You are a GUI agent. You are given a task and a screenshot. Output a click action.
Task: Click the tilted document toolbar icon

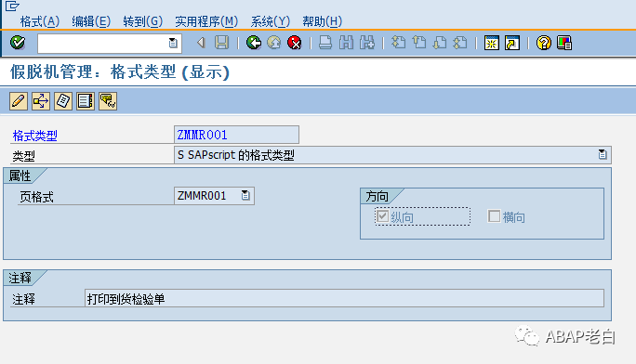tap(63, 101)
